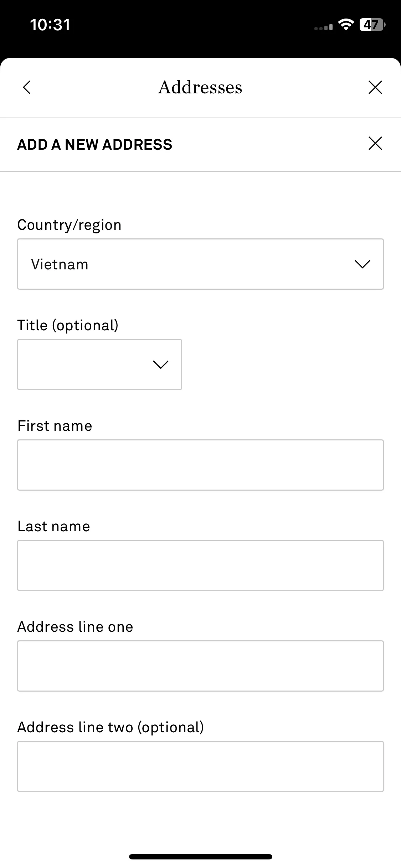Tap the chevron arrow in Title box
This screenshot has height=868, width=401.
point(160,365)
